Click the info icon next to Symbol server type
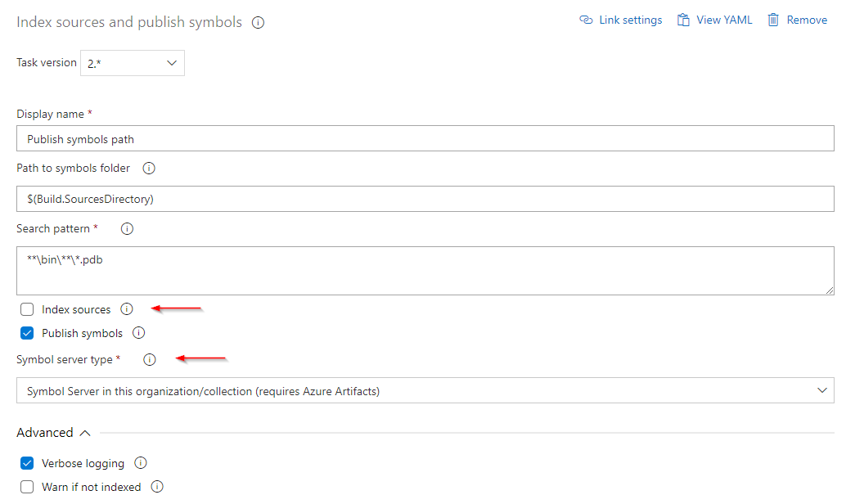Screen dimensions: 846x504 point(150,359)
